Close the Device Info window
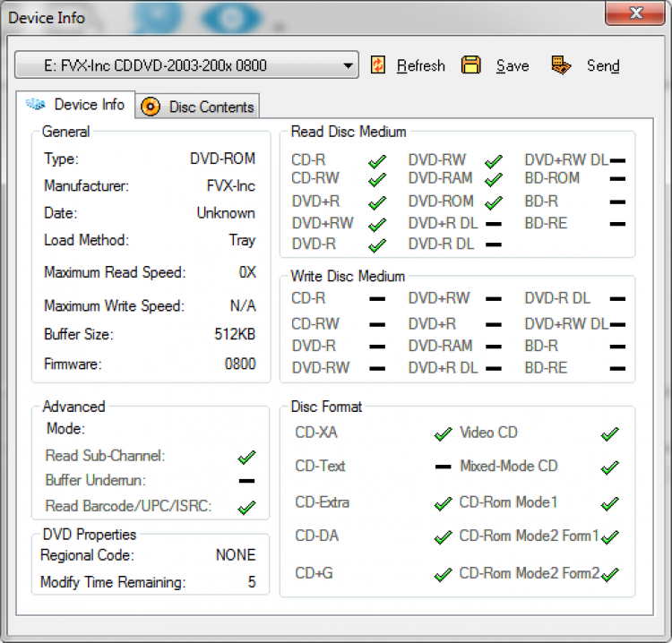Image resolution: width=672 pixels, height=643 pixels. pos(635,13)
